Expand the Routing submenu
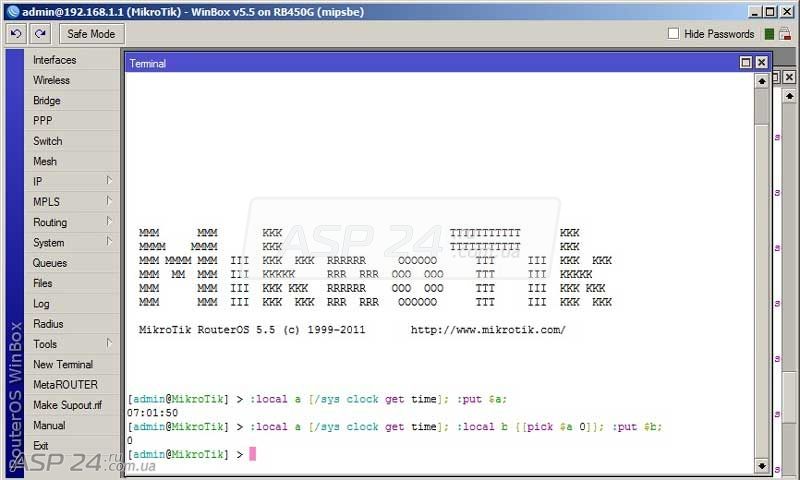This screenshot has width=800, height=480. tap(70, 222)
